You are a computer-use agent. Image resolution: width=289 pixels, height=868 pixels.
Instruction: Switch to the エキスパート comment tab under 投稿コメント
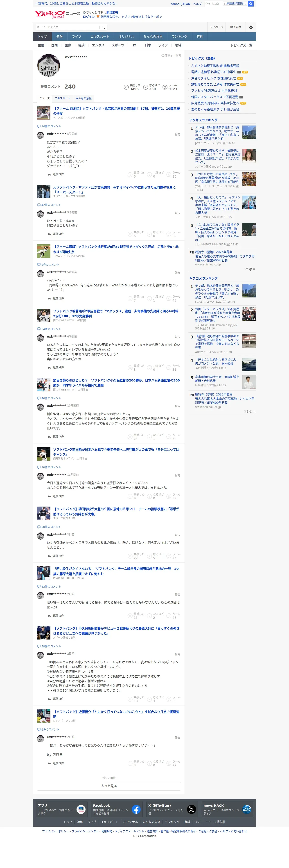(63, 98)
